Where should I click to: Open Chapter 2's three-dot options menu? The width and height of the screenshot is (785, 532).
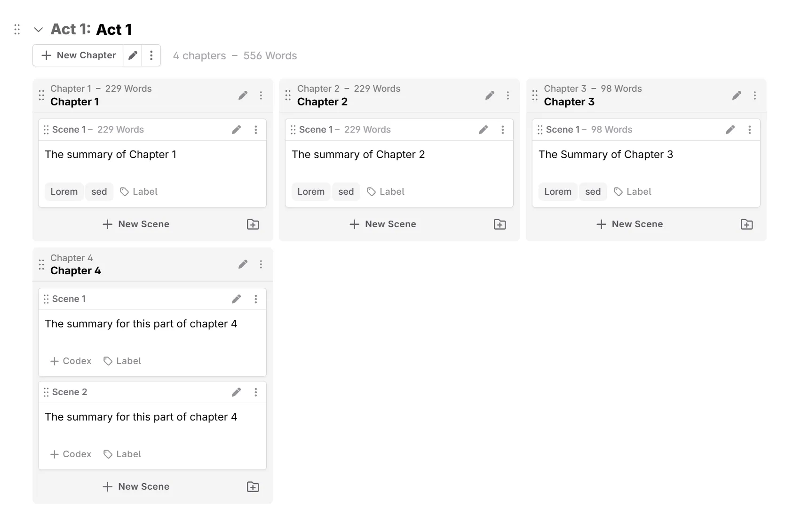(x=508, y=95)
